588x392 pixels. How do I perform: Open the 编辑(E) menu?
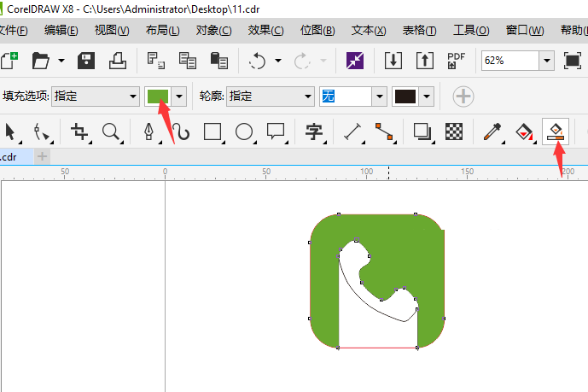click(61, 30)
